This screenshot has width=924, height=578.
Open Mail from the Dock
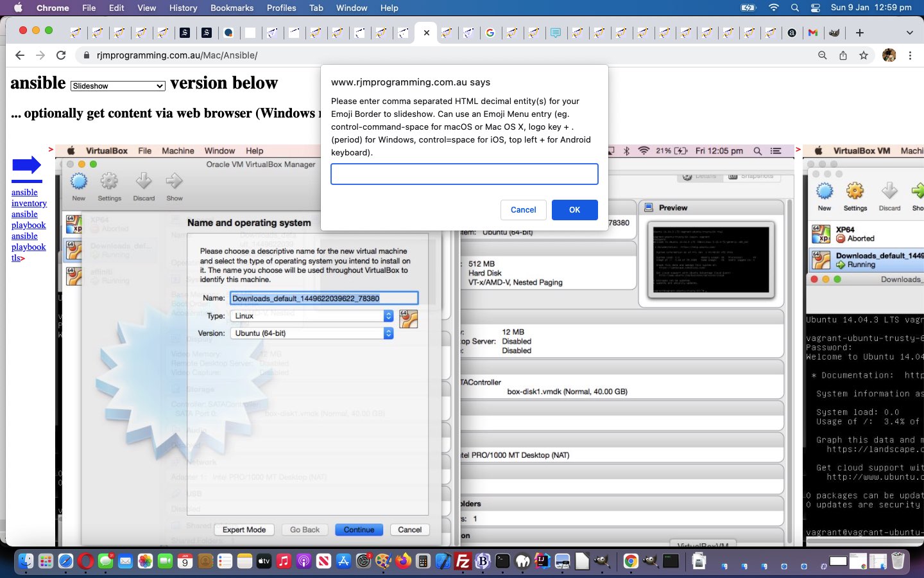click(125, 561)
